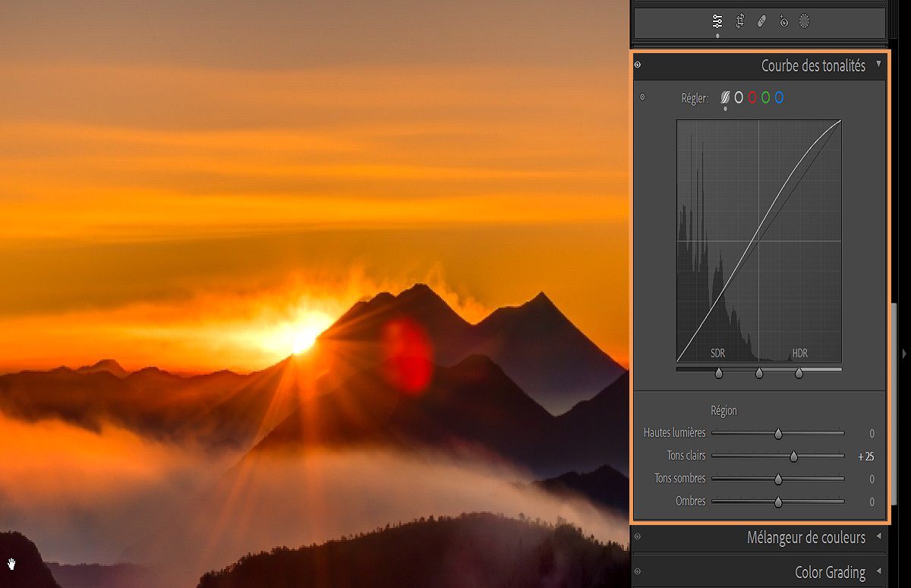The width and height of the screenshot is (911, 588).
Task: Toggle the Color Grading panel switch
Action: 638,571
